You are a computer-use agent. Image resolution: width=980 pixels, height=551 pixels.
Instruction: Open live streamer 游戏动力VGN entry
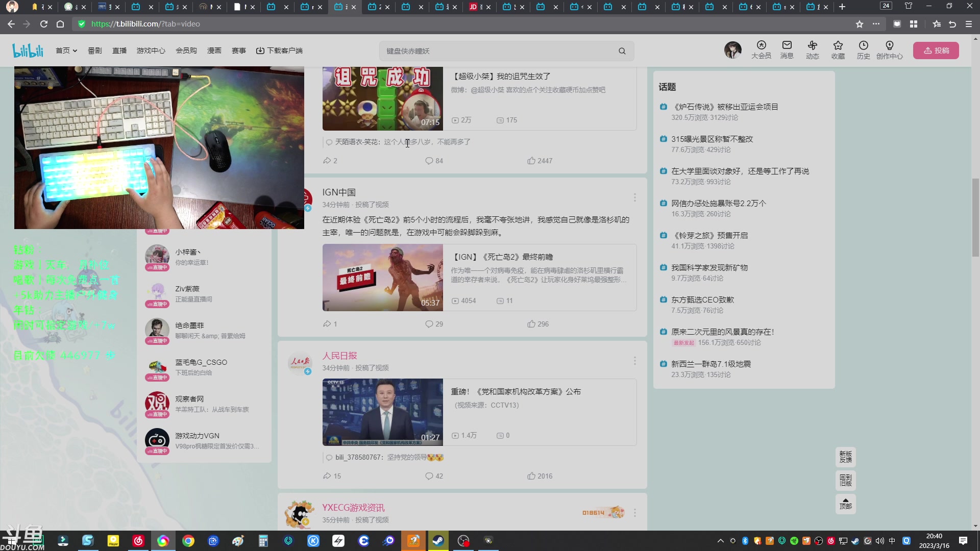tap(204, 441)
